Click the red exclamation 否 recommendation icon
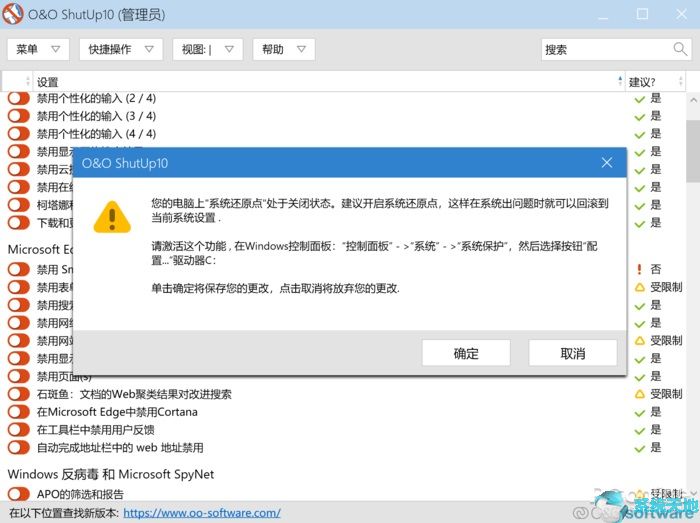This screenshot has height=523, width=700. point(639,269)
